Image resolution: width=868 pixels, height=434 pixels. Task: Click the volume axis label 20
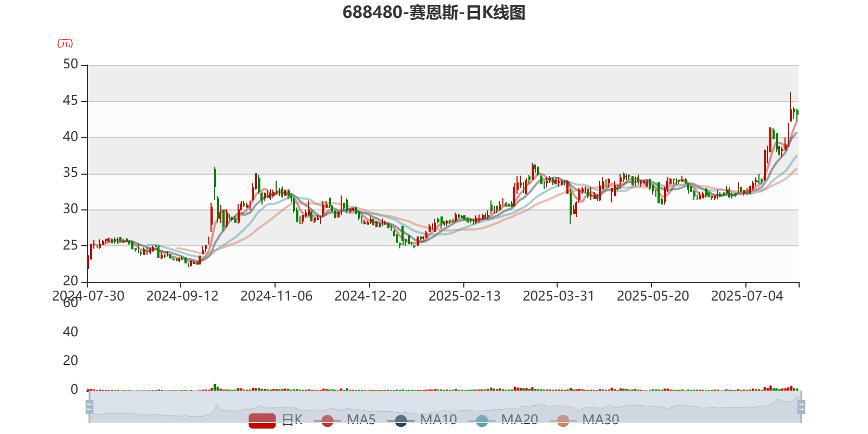(x=71, y=361)
